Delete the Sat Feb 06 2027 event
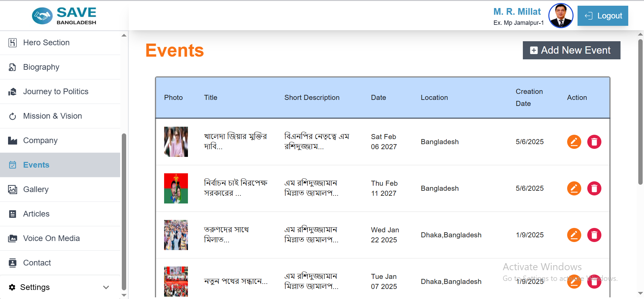 pos(594,142)
